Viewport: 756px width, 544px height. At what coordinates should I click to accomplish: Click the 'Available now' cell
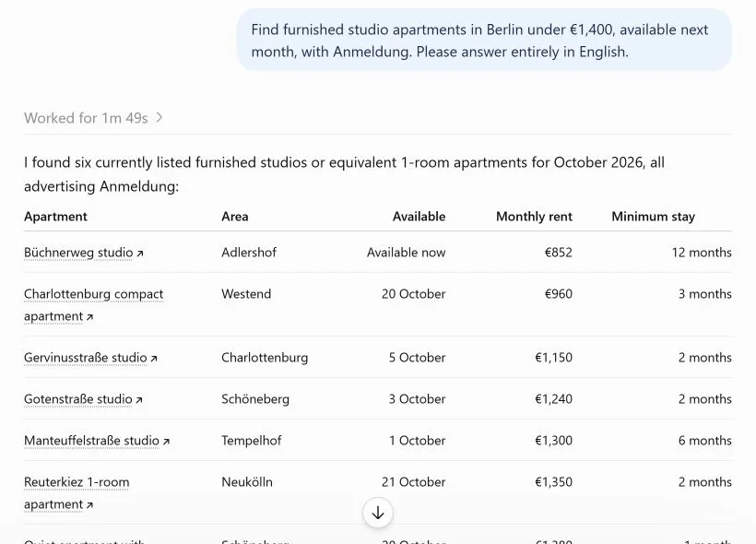pyautogui.click(x=406, y=253)
